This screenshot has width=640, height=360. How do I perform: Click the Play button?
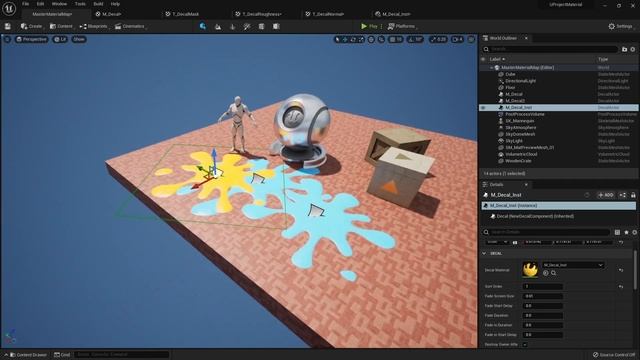(x=369, y=27)
